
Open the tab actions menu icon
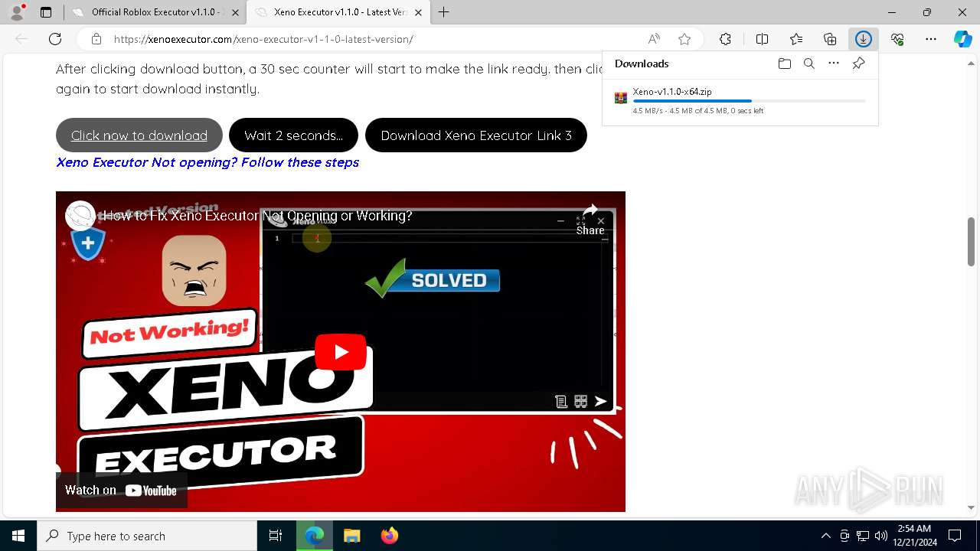[46, 12]
